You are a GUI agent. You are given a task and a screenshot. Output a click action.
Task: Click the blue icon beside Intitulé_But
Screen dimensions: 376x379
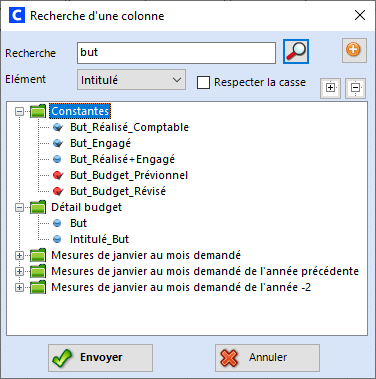tap(57, 239)
